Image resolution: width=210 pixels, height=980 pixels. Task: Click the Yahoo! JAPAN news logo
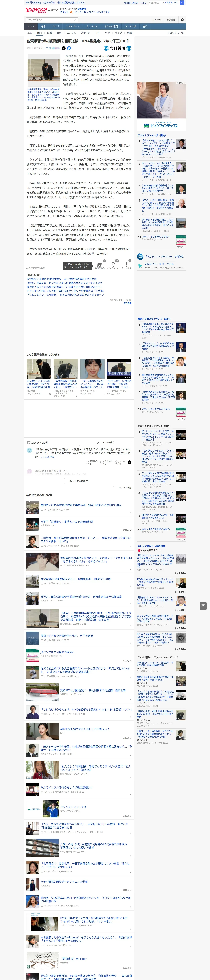[x=42, y=10]
